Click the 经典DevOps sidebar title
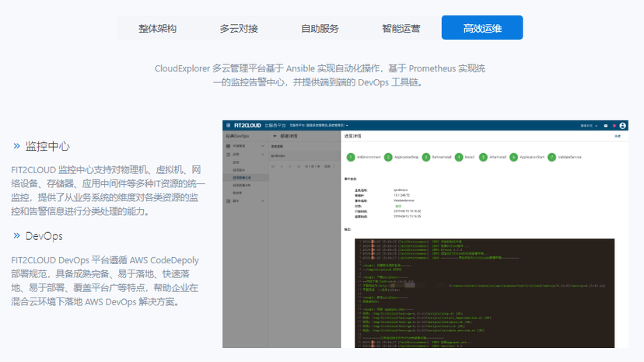This screenshot has height=362, width=644. pos(237,136)
